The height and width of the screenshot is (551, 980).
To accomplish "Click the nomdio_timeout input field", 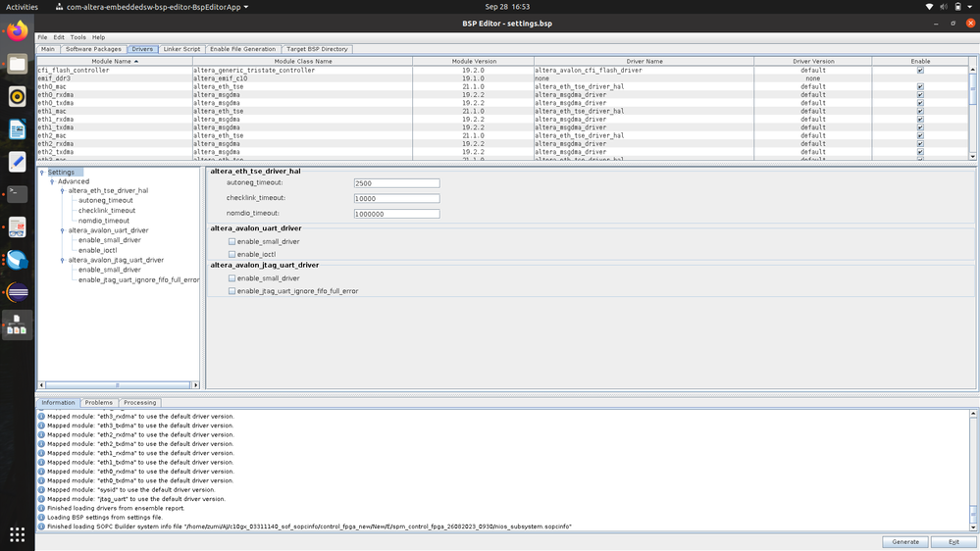I will 397,214.
